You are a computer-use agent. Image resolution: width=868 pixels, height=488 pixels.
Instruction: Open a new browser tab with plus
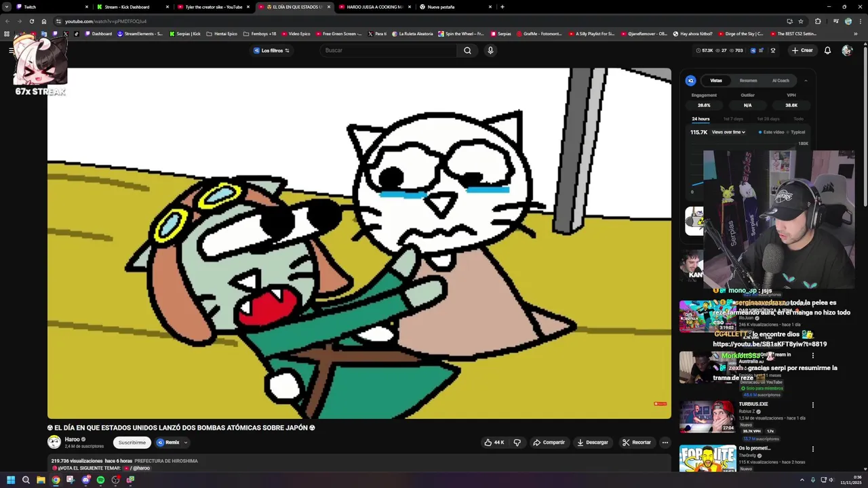pyautogui.click(x=502, y=7)
